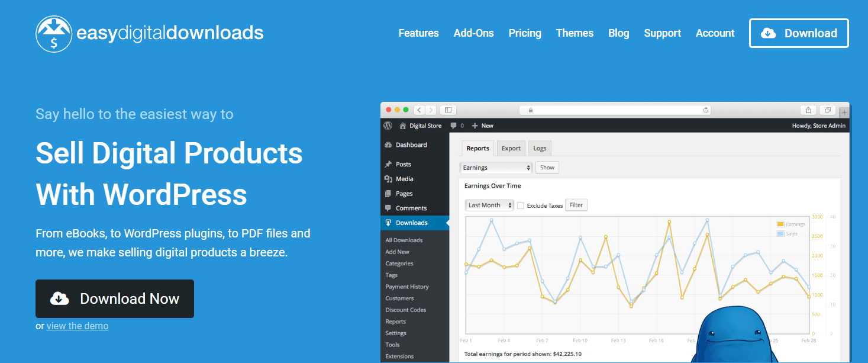Click the Pages icon in WordPress sidebar
868x363 pixels.
(388, 194)
